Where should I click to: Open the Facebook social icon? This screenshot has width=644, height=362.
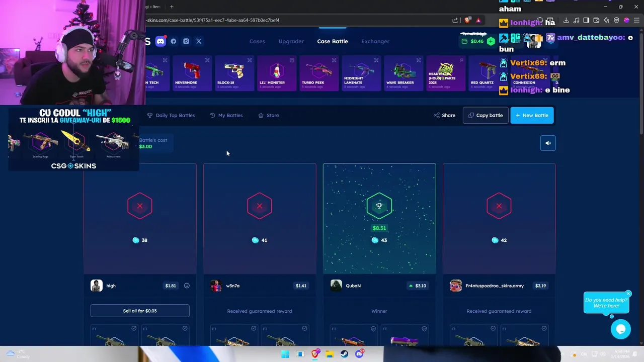click(174, 41)
